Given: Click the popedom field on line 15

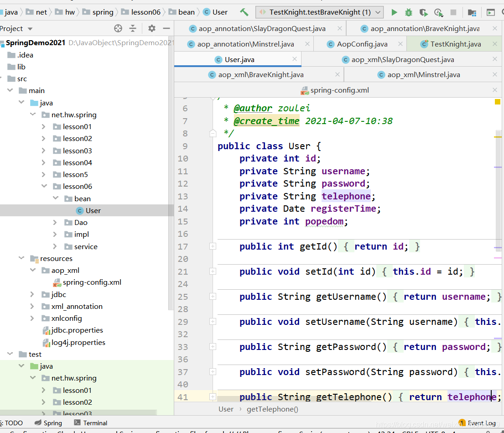Looking at the screenshot, I should tap(324, 221).
